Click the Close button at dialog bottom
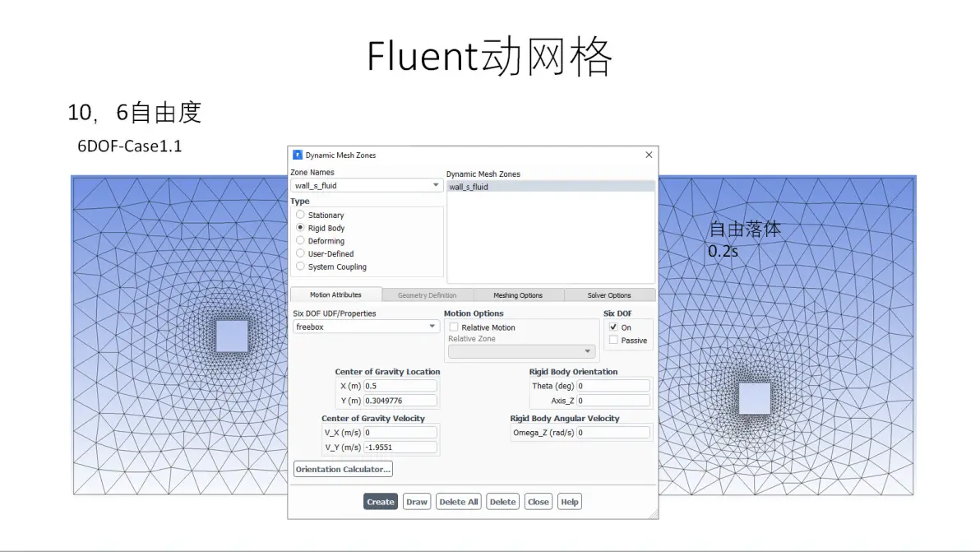980x552 pixels. click(x=539, y=502)
